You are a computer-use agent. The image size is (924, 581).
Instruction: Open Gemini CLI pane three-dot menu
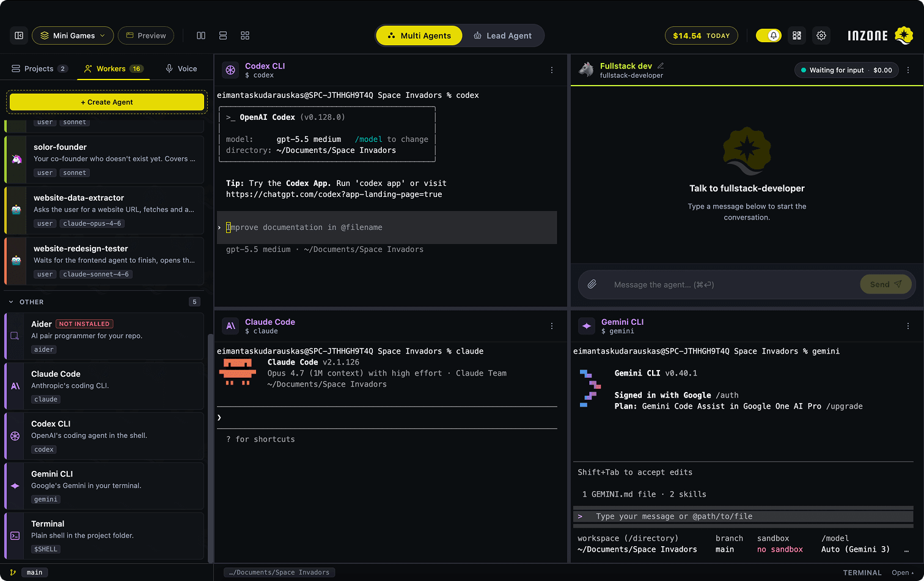(908, 326)
